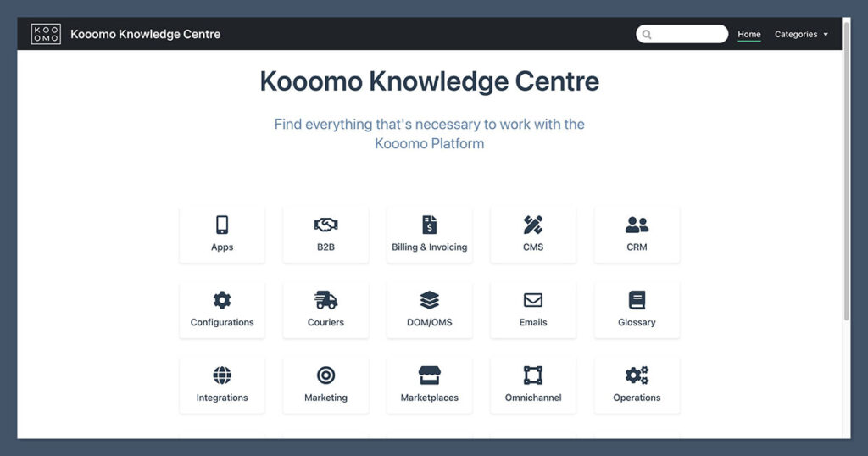The width and height of the screenshot is (868, 456).
Task: Open the CRM people icon
Action: click(637, 225)
